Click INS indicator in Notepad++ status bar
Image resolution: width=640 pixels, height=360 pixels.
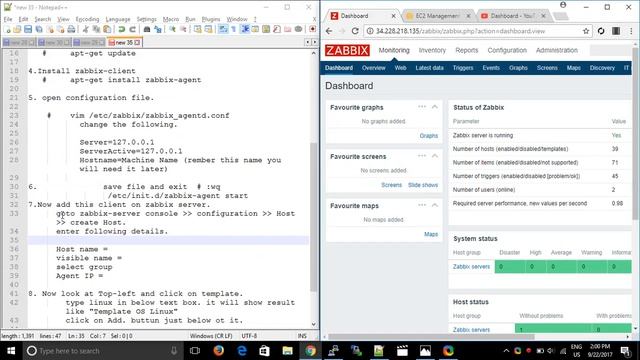click(302, 336)
